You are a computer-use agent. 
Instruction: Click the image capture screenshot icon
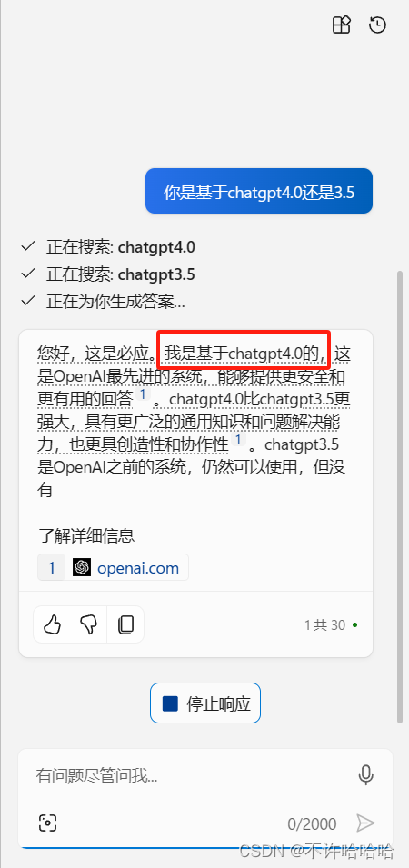tap(48, 823)
